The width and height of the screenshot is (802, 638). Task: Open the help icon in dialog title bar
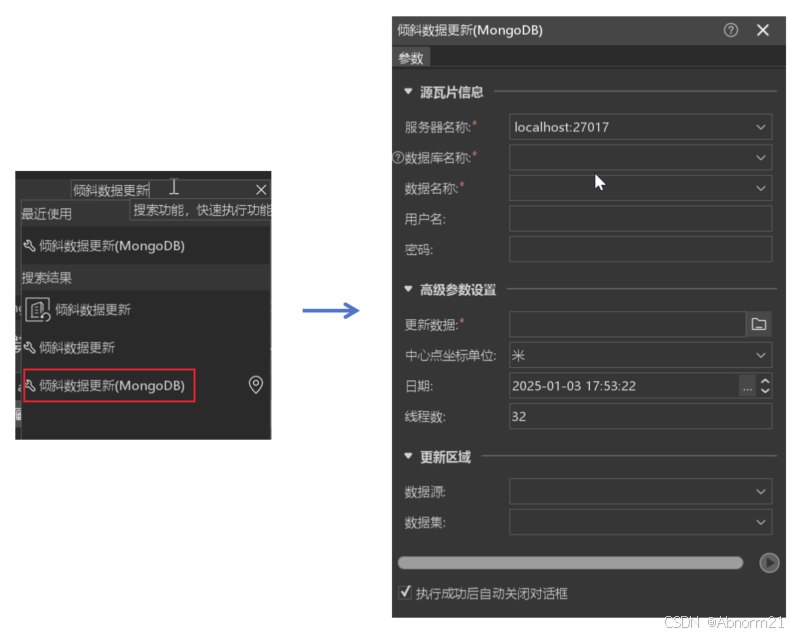coord(731,30)
